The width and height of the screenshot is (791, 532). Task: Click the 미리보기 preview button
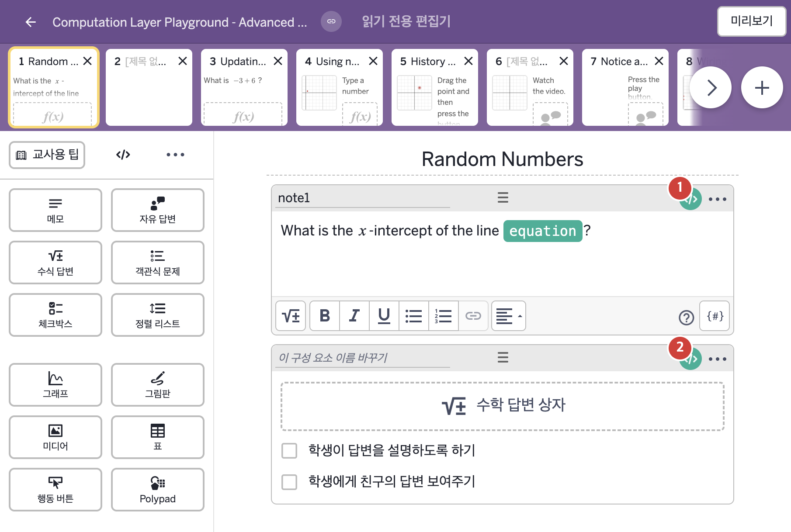click(752, 21)
